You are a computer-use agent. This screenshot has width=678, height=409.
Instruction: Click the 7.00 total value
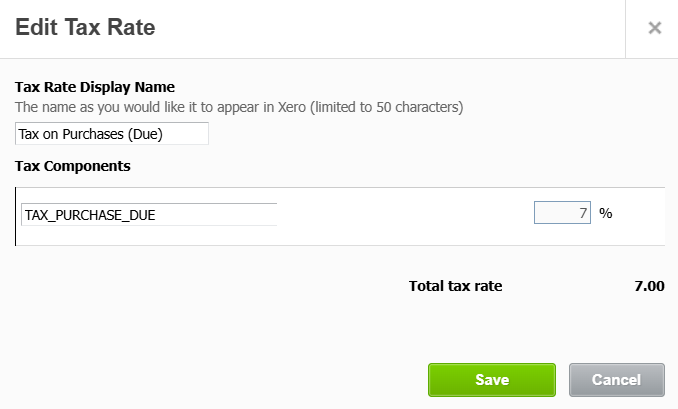coord(649,286)
